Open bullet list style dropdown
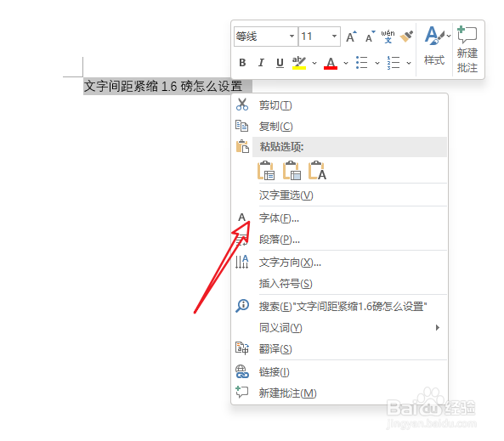504x441 pixels. click(377, 63)
